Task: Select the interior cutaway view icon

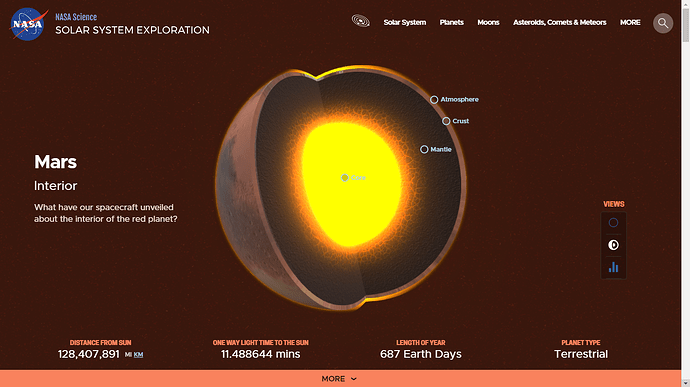Action: coord(613,245)
